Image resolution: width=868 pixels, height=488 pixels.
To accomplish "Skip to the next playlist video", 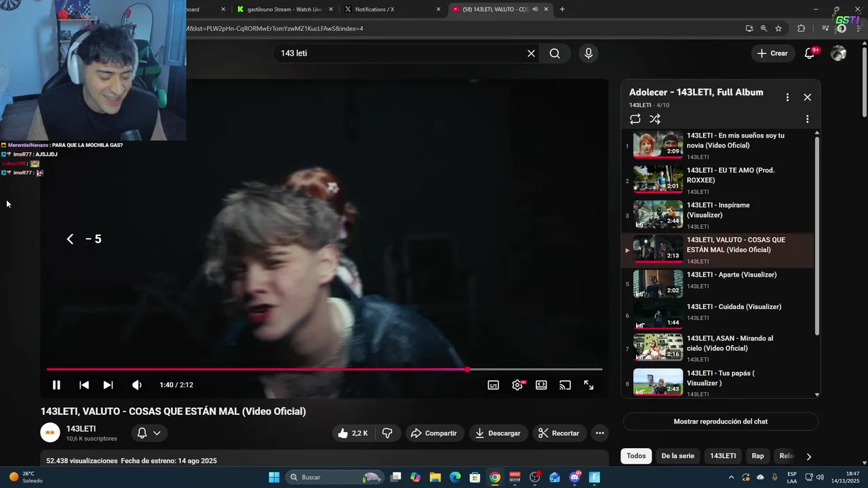I will tap(108, 385).
